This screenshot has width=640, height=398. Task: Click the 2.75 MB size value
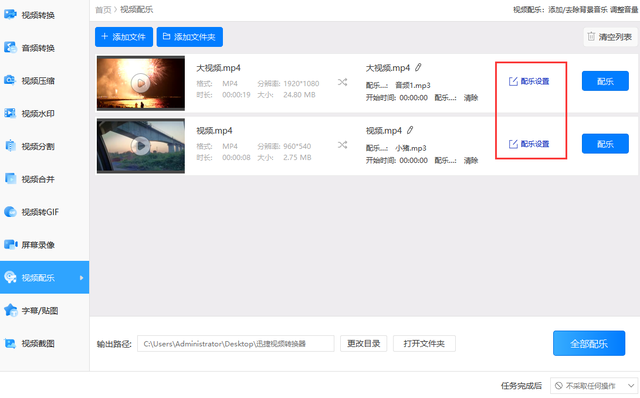click(297, 158)
